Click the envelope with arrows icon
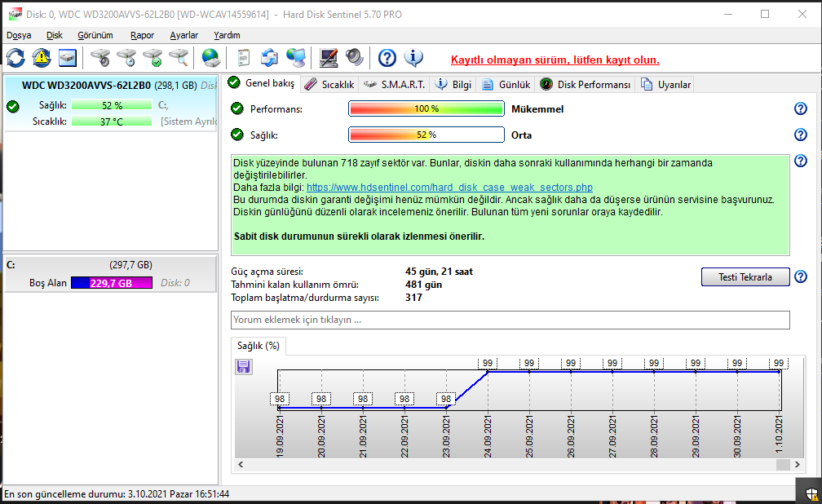This screenshot has height=504, width=822. click(x=269, y=58)
